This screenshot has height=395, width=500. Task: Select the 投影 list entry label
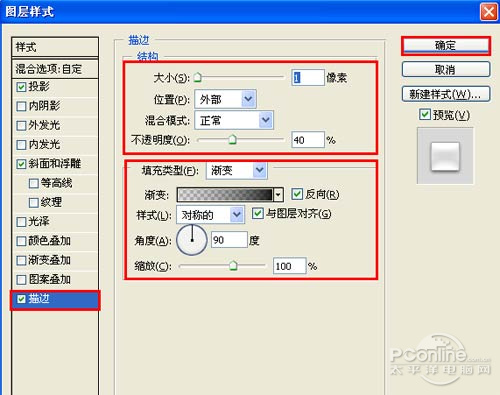39,87
